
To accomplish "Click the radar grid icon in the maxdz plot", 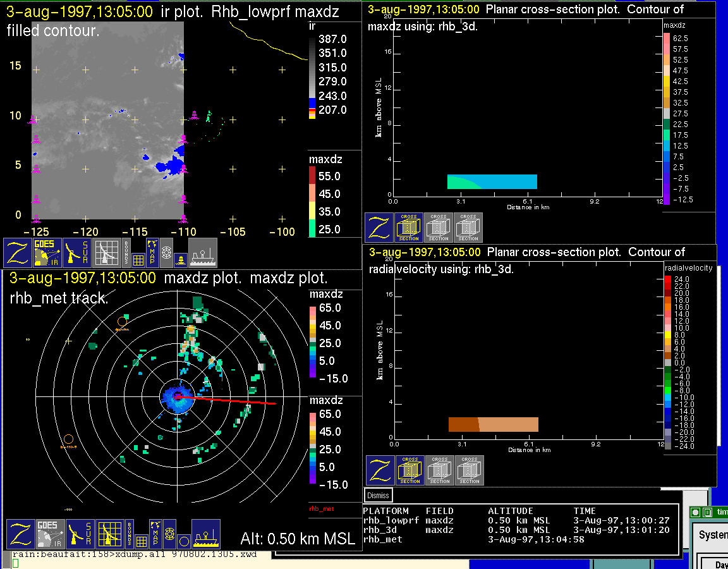I will pyautogui.click(x=109, y=534).
